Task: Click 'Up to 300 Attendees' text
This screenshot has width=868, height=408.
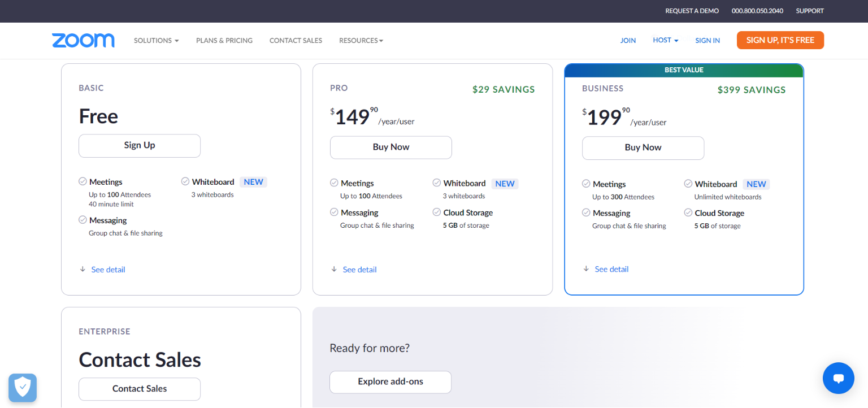Action: click(x=623, y=197)
